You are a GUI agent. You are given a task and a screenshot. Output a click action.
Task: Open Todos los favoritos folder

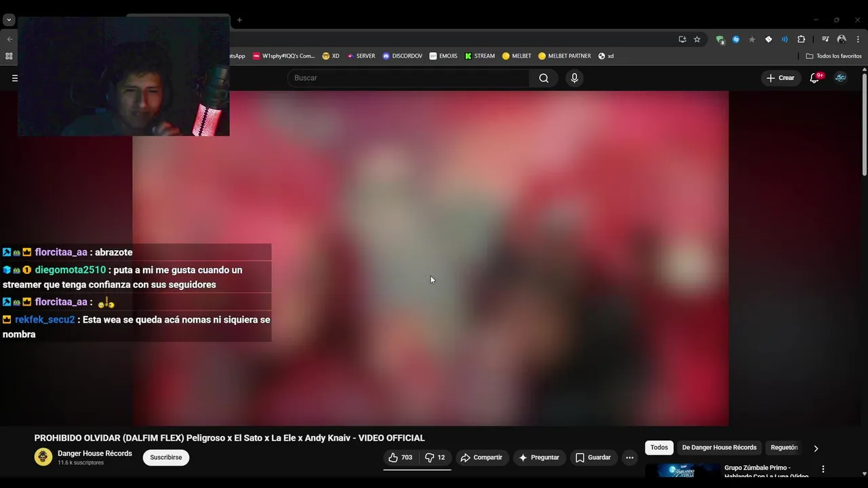coord(833,56)
